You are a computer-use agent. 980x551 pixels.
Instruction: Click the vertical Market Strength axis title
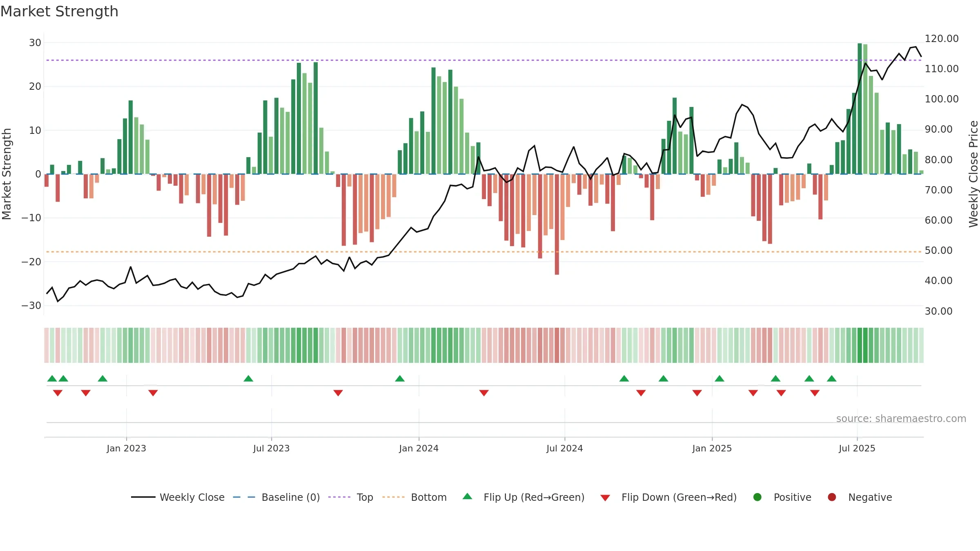7,174
